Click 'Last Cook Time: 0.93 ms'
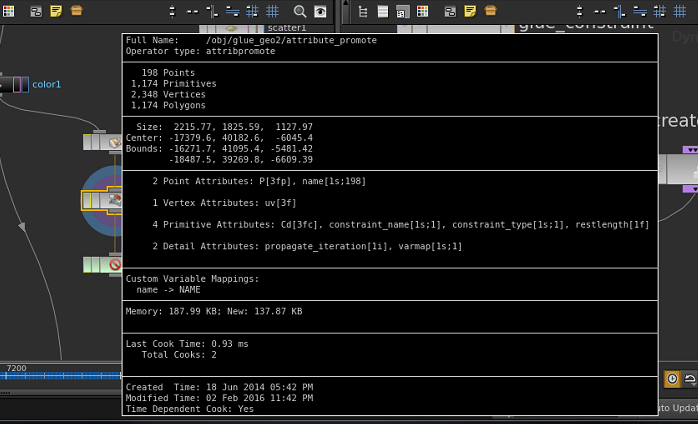698x424 pixels. click(187, 344)
